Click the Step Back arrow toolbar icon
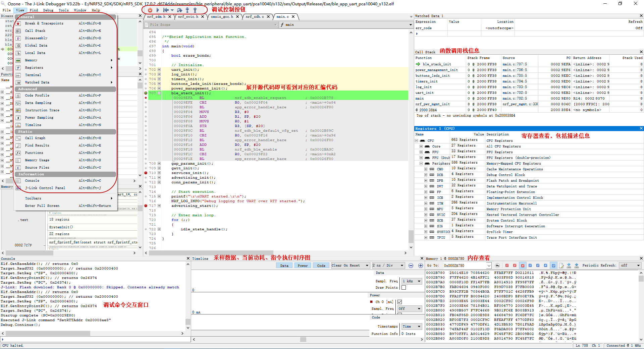 pos(166,10)
